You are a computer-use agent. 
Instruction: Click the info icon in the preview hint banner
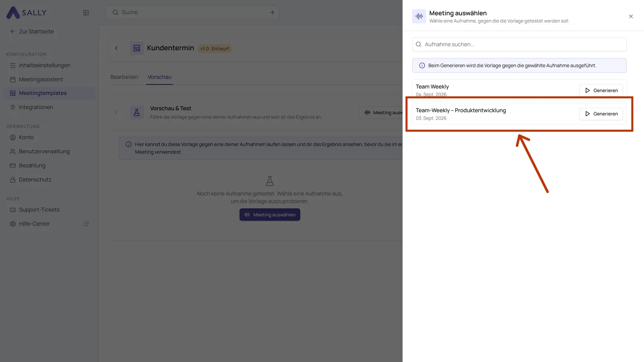pyautogui.click(x=129, y=144)
